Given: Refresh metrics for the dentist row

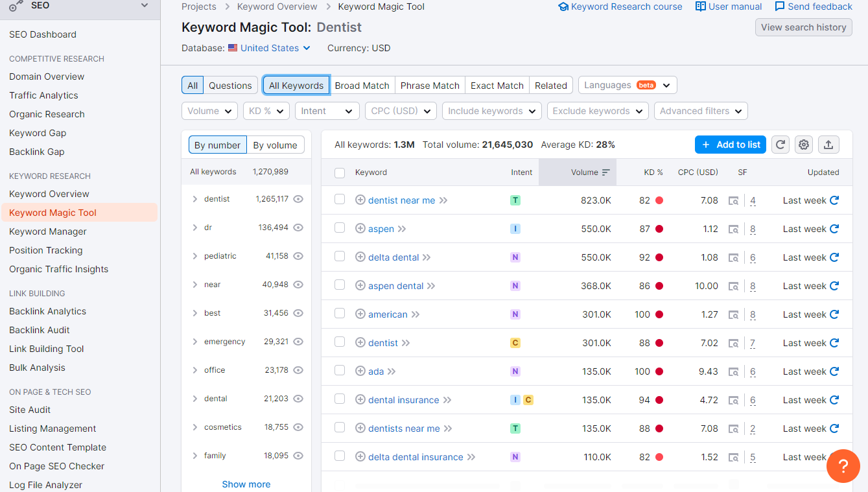Looking at the screenshot, I should 834,343.
